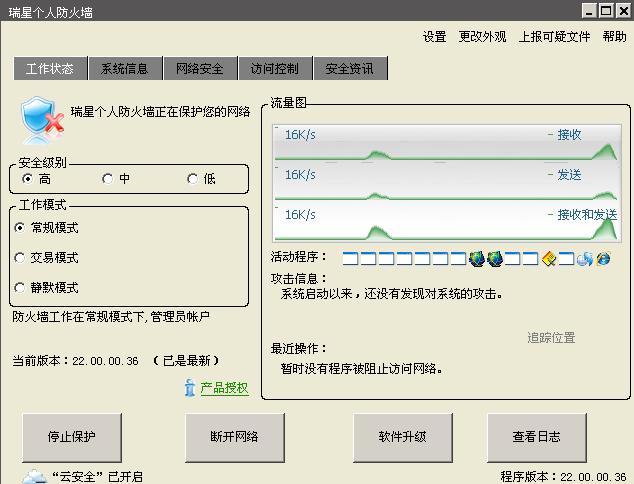Open the 设置 menu
This screenshot has width=634, height=484.
[x=435, y=37]
